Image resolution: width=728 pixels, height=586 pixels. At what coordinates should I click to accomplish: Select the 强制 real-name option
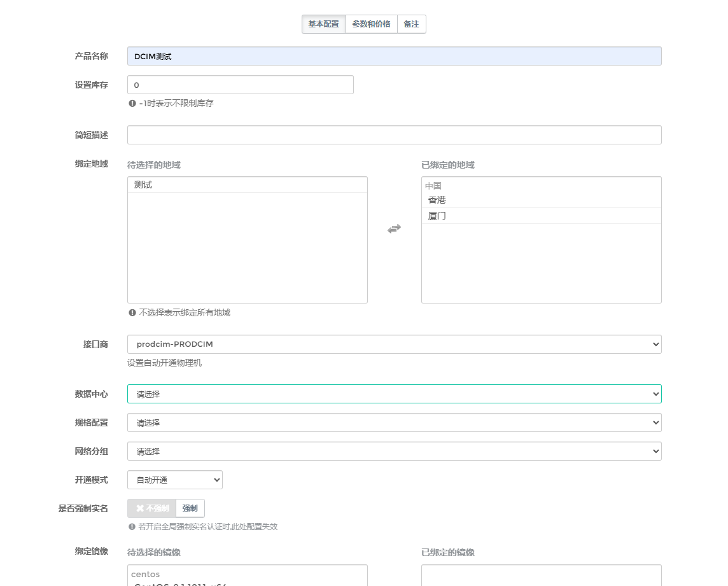point(190,508)
